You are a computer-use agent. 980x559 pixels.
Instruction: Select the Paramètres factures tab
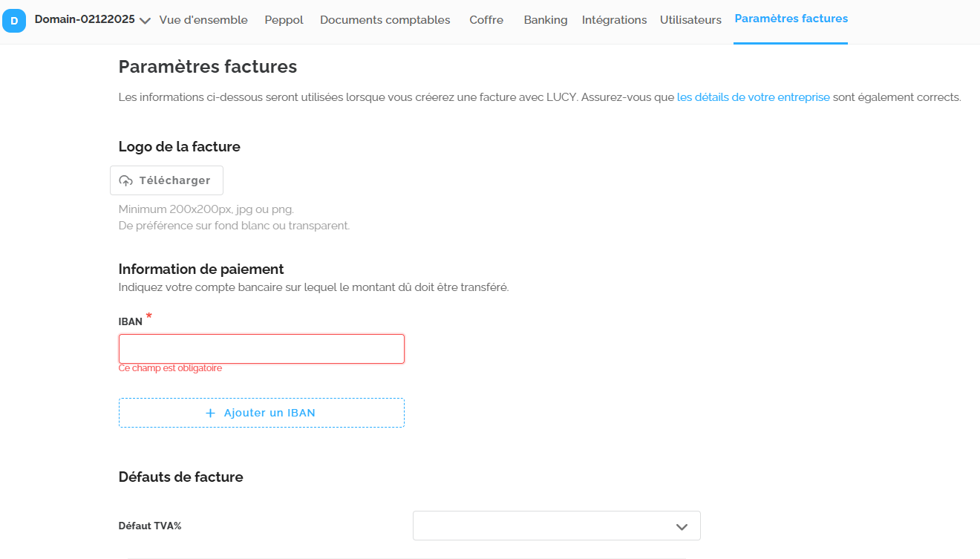791,19
